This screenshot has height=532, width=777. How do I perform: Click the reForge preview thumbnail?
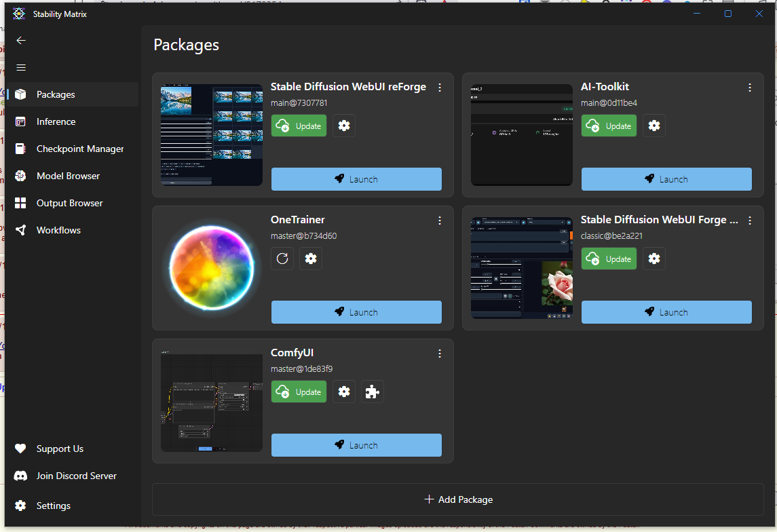pyautogui.click(x=212, y=135)
